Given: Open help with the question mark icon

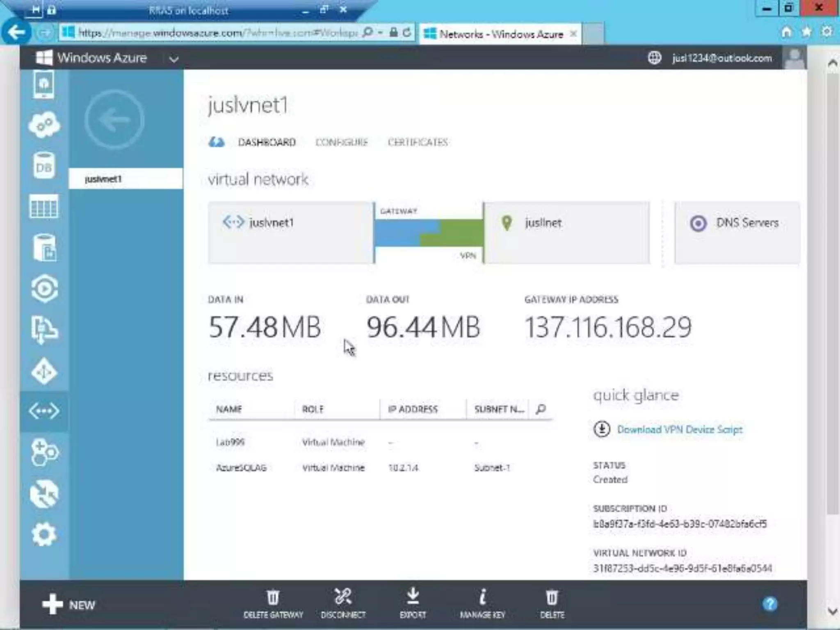Looking at the screenshot, I should (770, 604).
